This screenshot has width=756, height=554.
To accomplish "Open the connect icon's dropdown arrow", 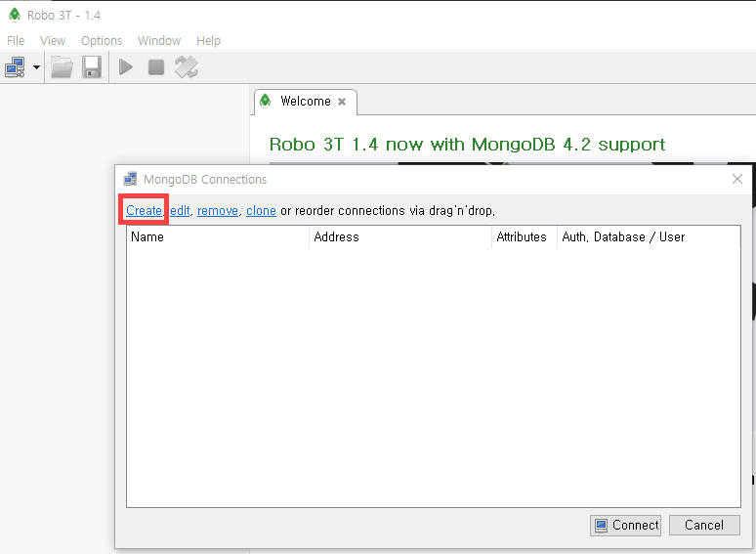I will [x=37, y=67].
